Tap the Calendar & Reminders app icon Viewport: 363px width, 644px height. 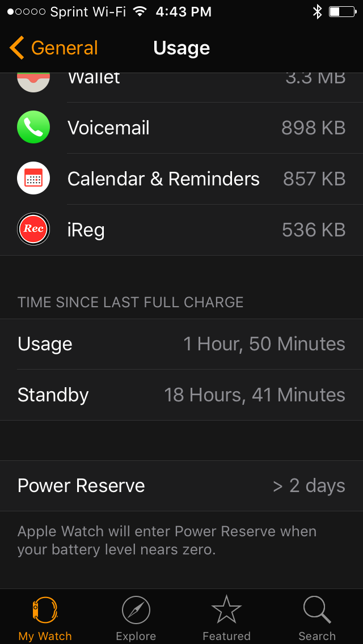point(33,178)
